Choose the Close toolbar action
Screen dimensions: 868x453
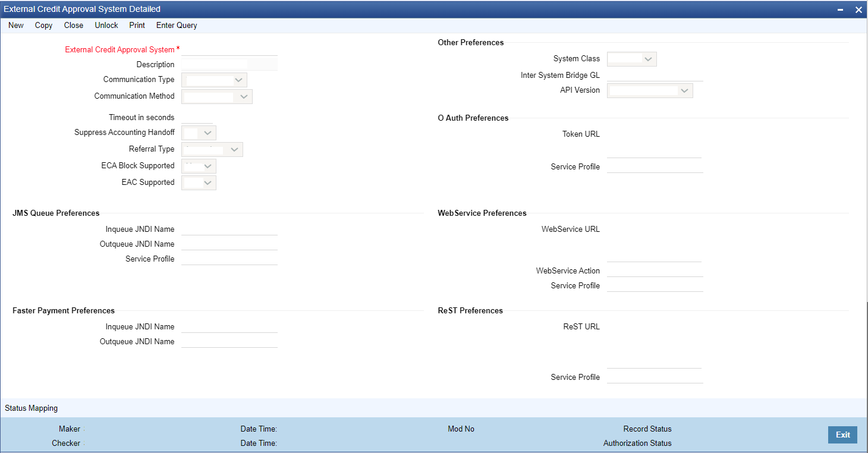74,26
